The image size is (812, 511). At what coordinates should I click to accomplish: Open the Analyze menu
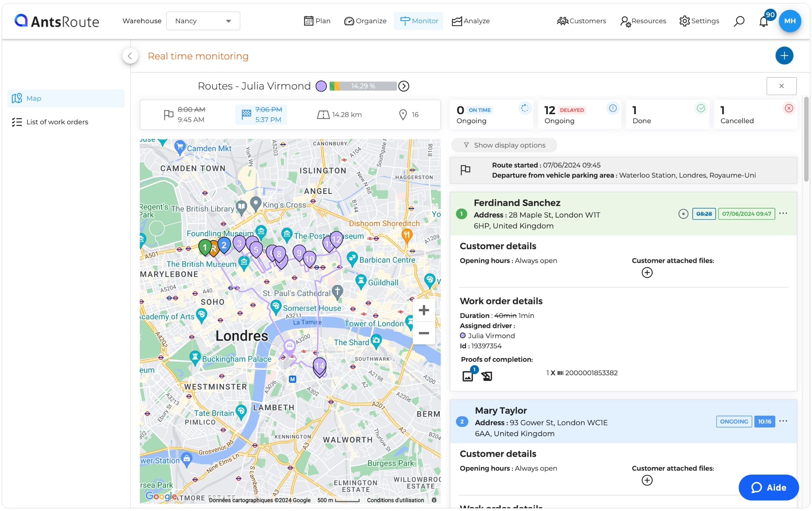click(471, 21)
